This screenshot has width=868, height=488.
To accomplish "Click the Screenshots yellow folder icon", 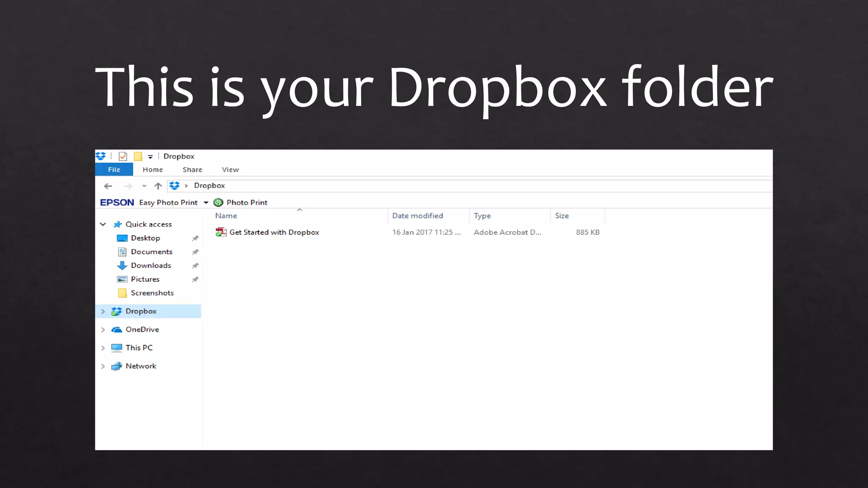I will [x=122, y=293].
